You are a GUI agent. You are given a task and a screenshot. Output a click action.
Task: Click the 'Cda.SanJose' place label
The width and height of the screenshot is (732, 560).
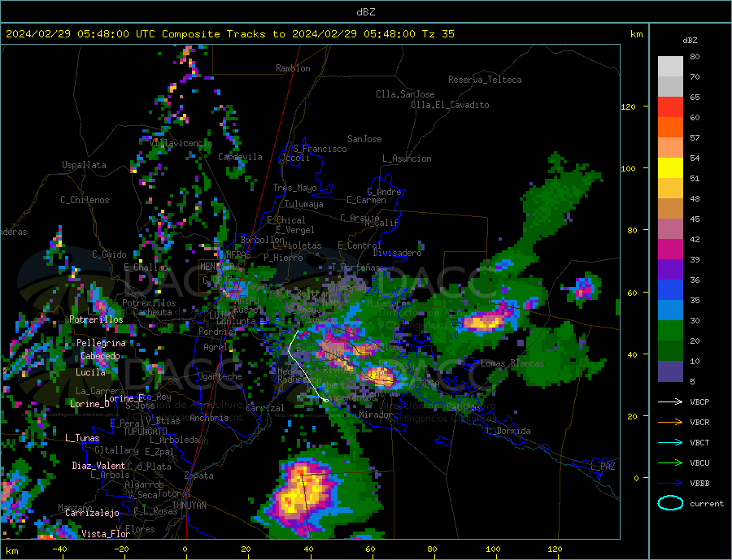[405, 94]
